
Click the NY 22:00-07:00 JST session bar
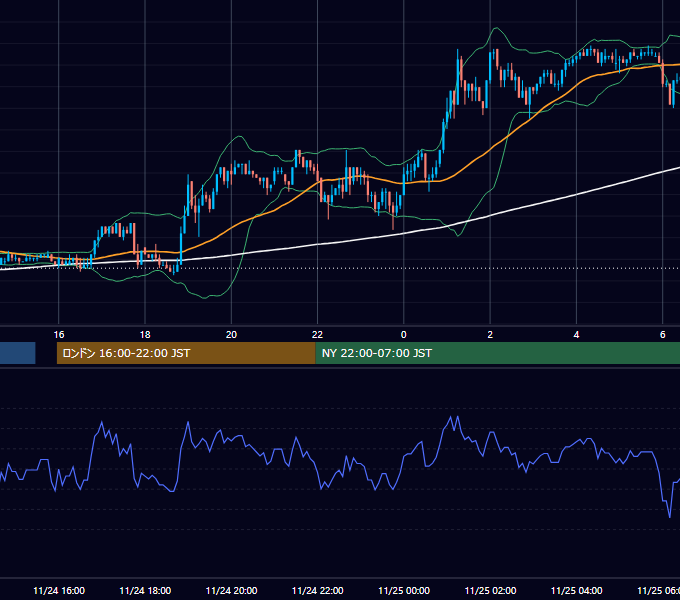pos(497,353)
